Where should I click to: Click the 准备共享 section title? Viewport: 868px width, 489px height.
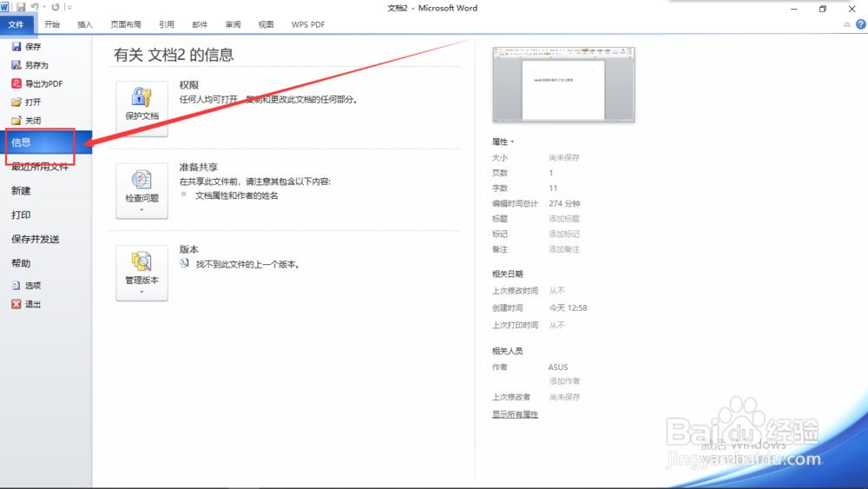pyautogui.click(x=198, y=167)
